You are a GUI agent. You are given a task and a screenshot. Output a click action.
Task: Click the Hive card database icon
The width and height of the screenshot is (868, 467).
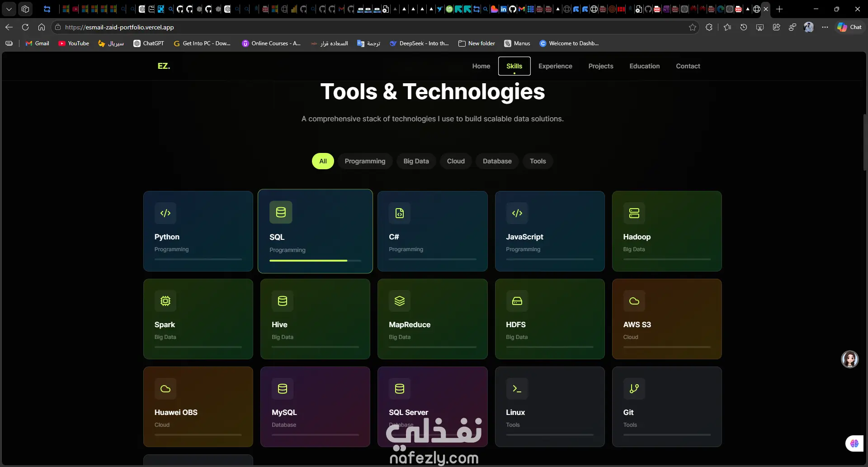coord(283,301)
